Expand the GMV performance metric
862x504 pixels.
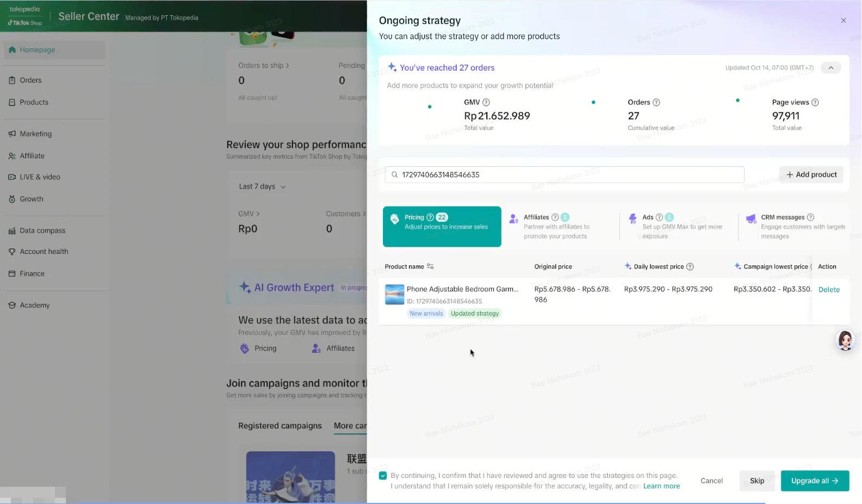pos(249,214)
